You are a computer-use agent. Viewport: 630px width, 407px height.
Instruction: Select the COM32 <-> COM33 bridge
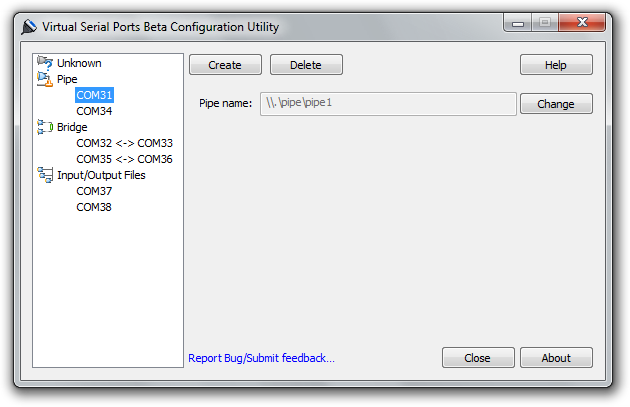point(124,143)
